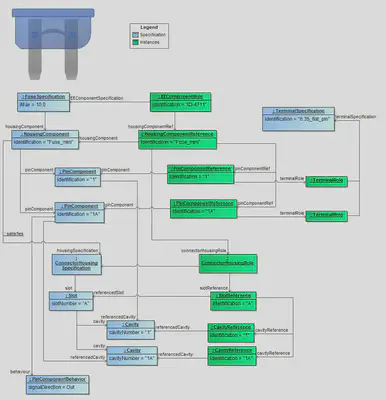Viewport: 386px width, 400px height.
Task: Select the green Instances legend swatch
Action: coord(135,42)
